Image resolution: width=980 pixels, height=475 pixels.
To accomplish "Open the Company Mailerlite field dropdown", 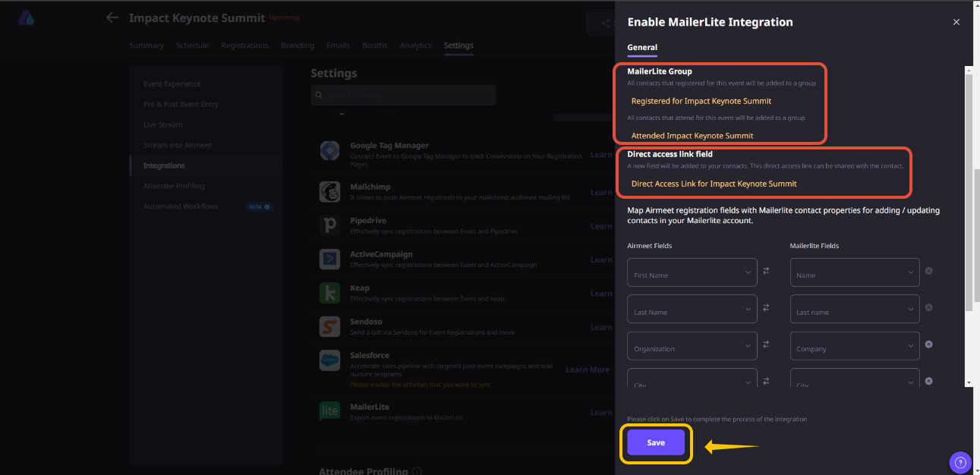I will (x=855, y=346).
